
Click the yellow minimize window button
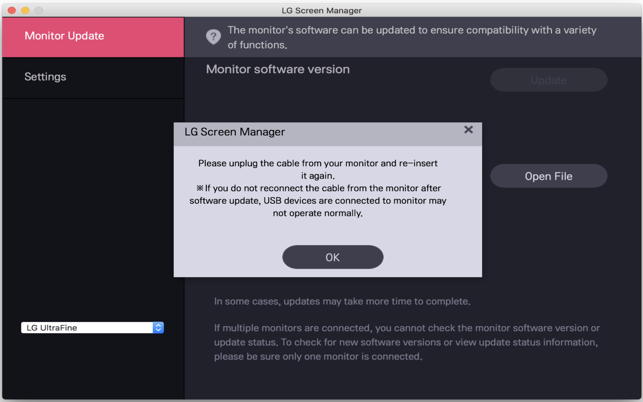(x=25, y=10)
